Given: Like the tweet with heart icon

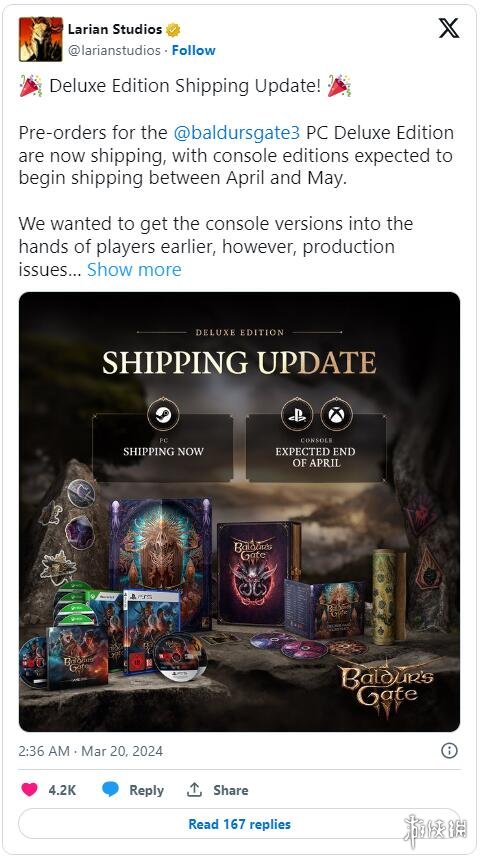Looking at the screenshot, I should tap(29, 789).
